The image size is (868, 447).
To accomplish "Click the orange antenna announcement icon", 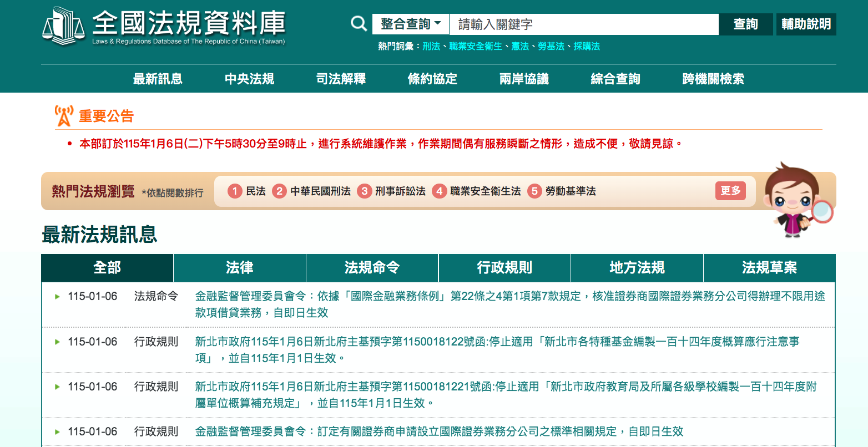I will click(64, 116).
